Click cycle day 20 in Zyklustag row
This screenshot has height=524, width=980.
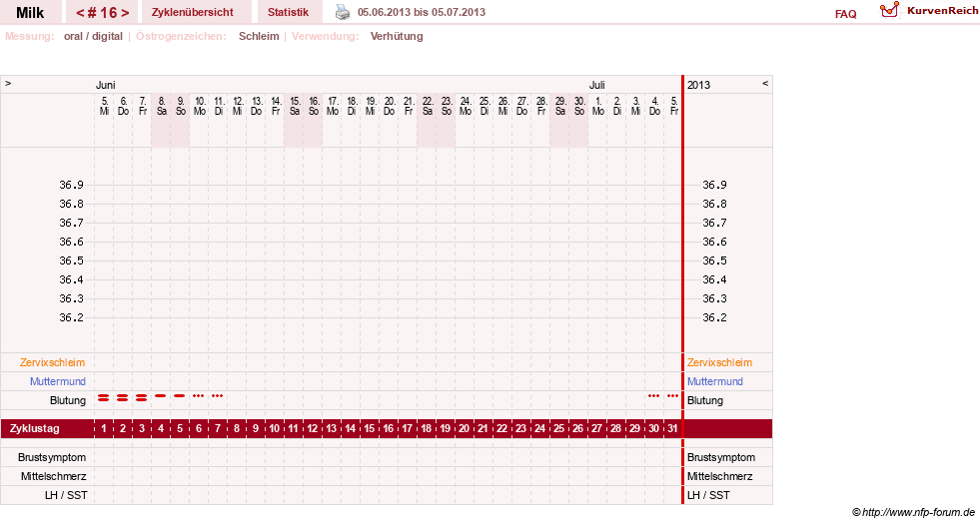click(465, 428)
